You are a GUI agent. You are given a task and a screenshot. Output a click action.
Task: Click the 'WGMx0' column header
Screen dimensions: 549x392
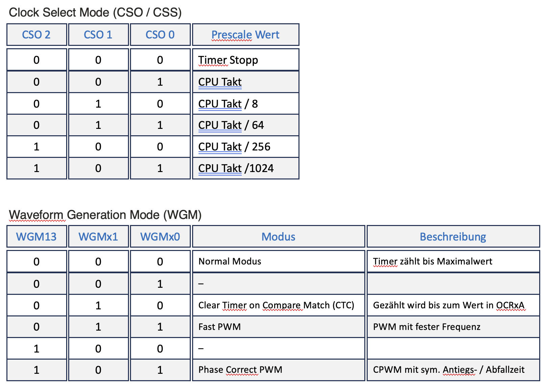point(160,237)
